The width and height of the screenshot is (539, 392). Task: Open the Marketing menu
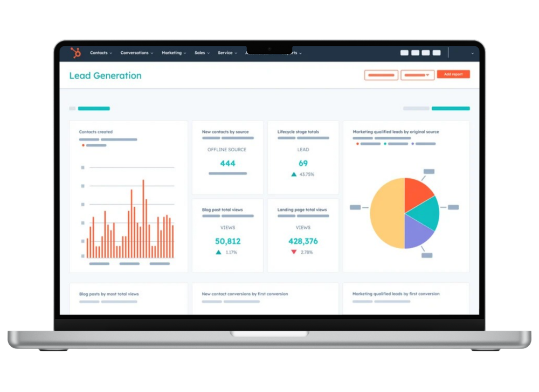click(173, 53)
